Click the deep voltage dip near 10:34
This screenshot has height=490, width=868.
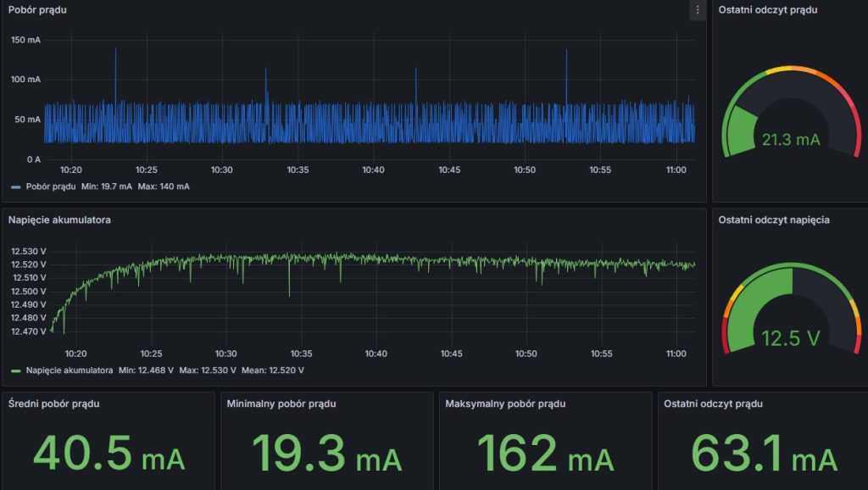pyautogui.click(x=289, y=292)
